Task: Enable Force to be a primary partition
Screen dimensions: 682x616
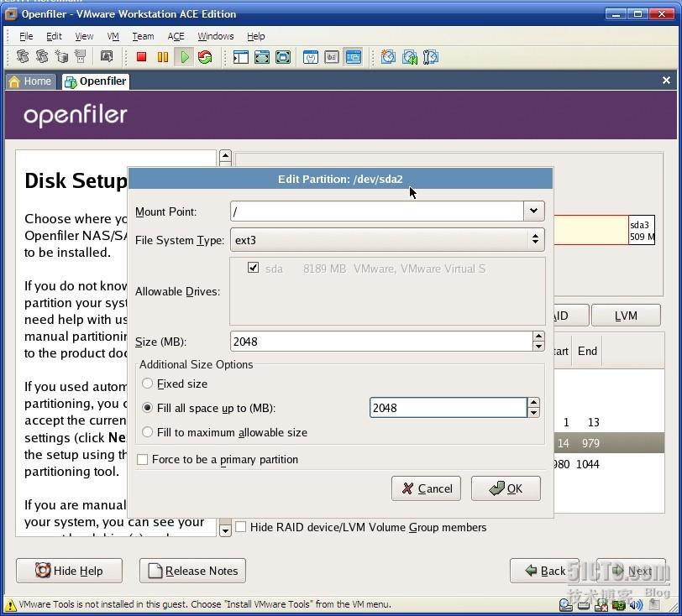Action: pos(142,460)
